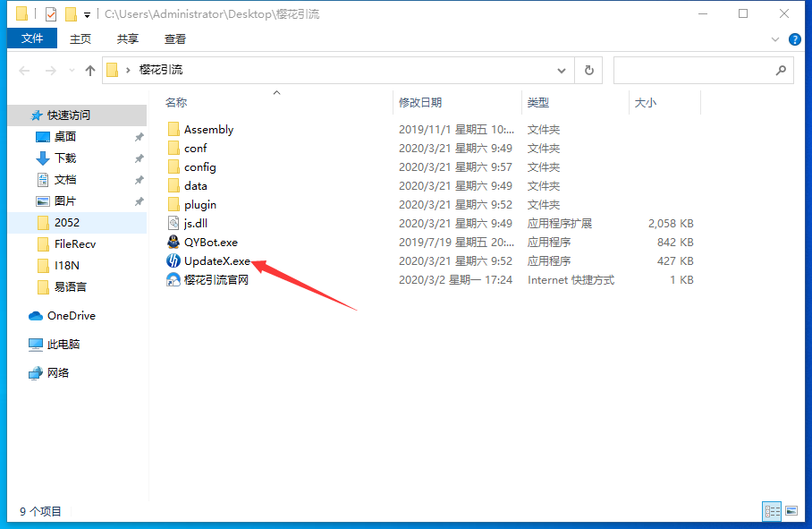Click the Help question mark icon
The width and height of the screenshot is (812, 529).
[794, 39]
